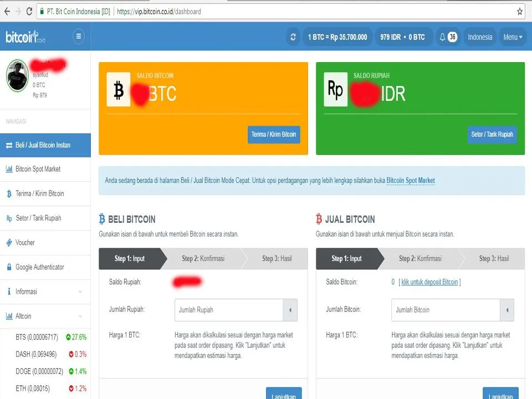Viewport: 532px width, 399px height.
Task: Click the ticket icon beside Voucher
Action: pyautogui.click(x=9, y=243)
